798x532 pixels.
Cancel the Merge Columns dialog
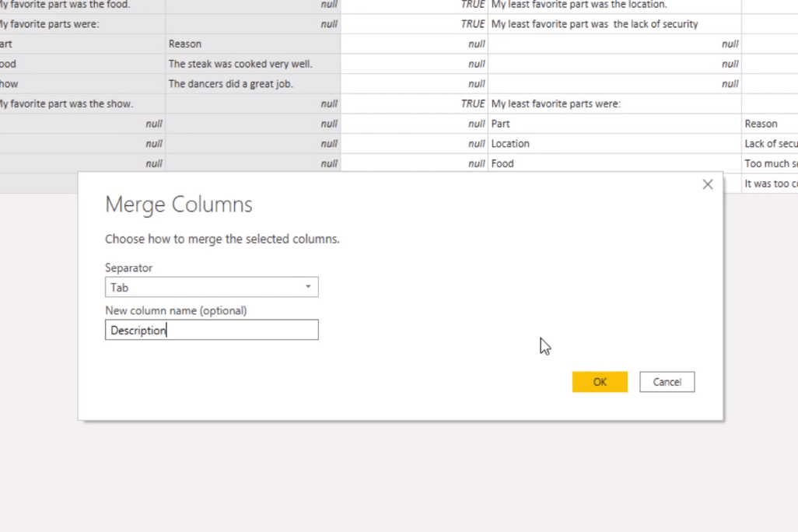tap(667, 382)
